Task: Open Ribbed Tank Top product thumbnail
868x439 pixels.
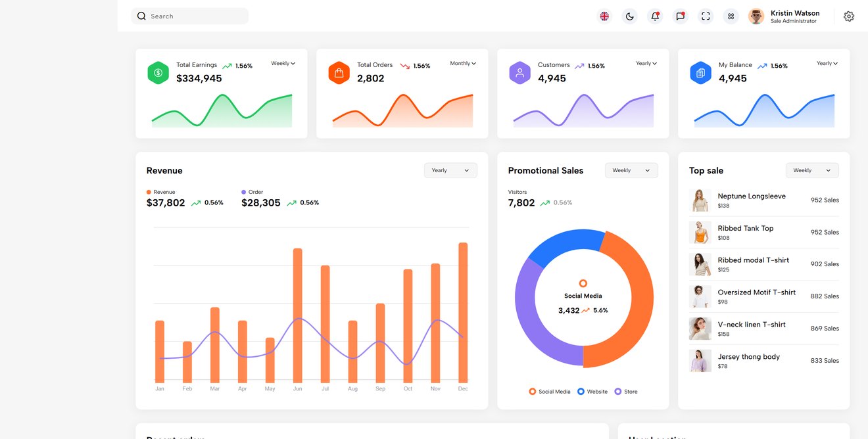Action: click(700, 233)
